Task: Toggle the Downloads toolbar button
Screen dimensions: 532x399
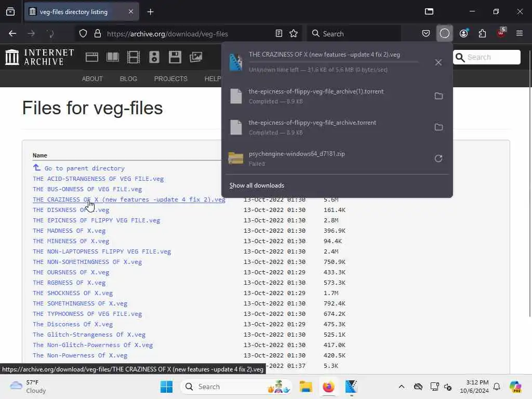Action: point(445,34)
